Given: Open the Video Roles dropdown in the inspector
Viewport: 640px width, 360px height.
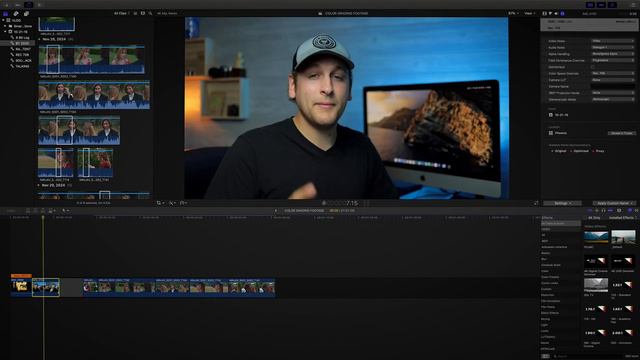Looking at the screenshot, I should pos(613,41).
